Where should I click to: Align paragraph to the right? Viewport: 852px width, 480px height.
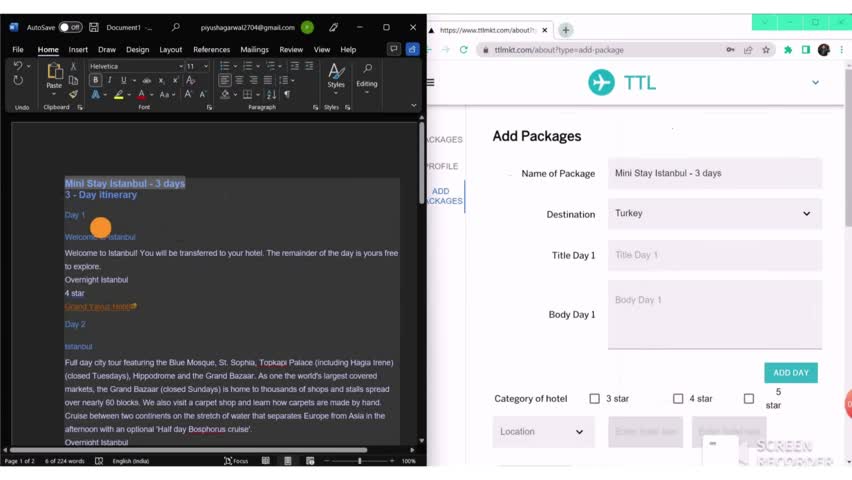click(253, 80)
